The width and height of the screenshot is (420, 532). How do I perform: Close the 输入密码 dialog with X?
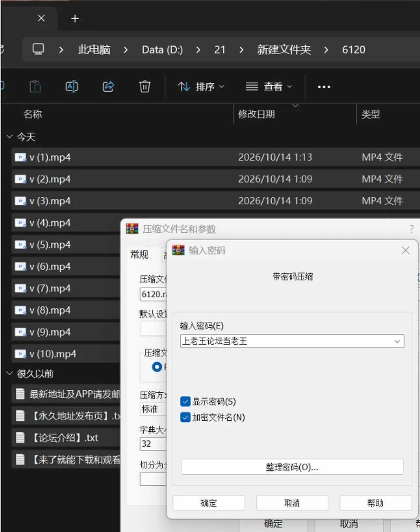(x=406, y=250)
